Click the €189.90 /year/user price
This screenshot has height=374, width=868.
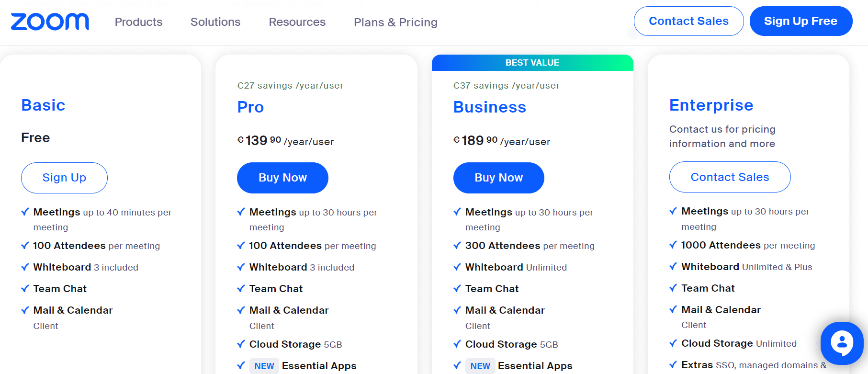point(502,141)
